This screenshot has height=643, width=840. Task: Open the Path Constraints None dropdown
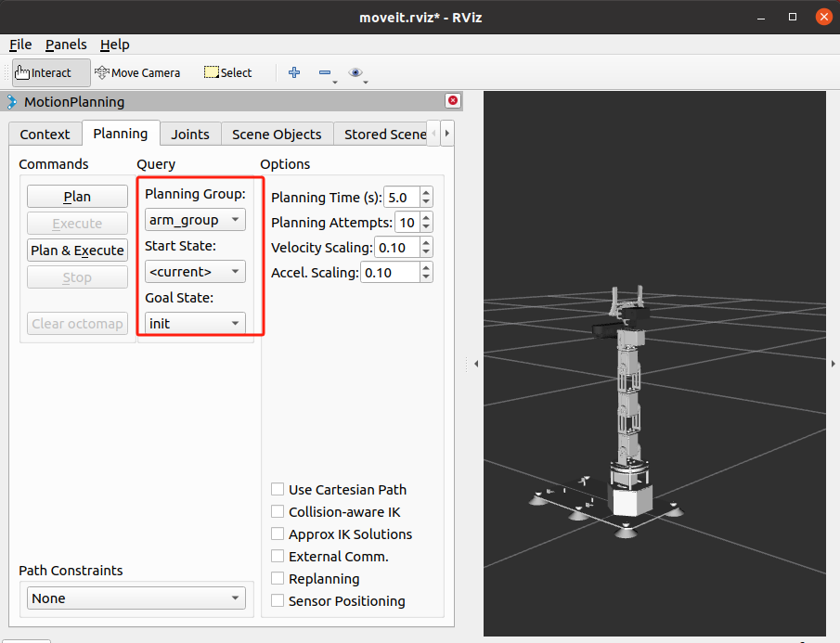click(136, 598)
